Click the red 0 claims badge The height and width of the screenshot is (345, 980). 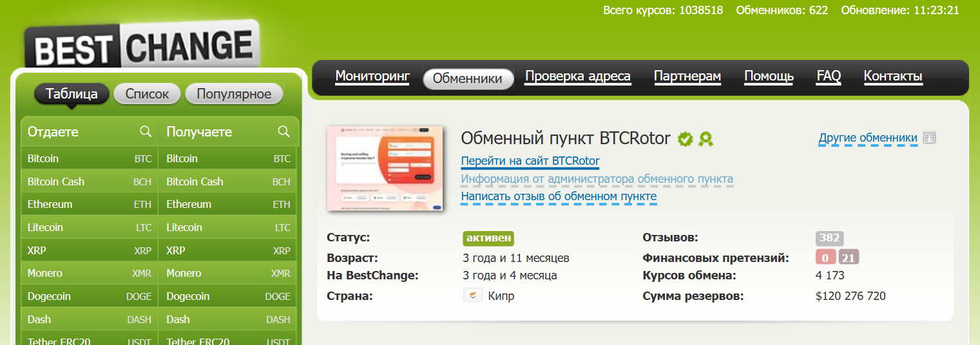point(825,258)
